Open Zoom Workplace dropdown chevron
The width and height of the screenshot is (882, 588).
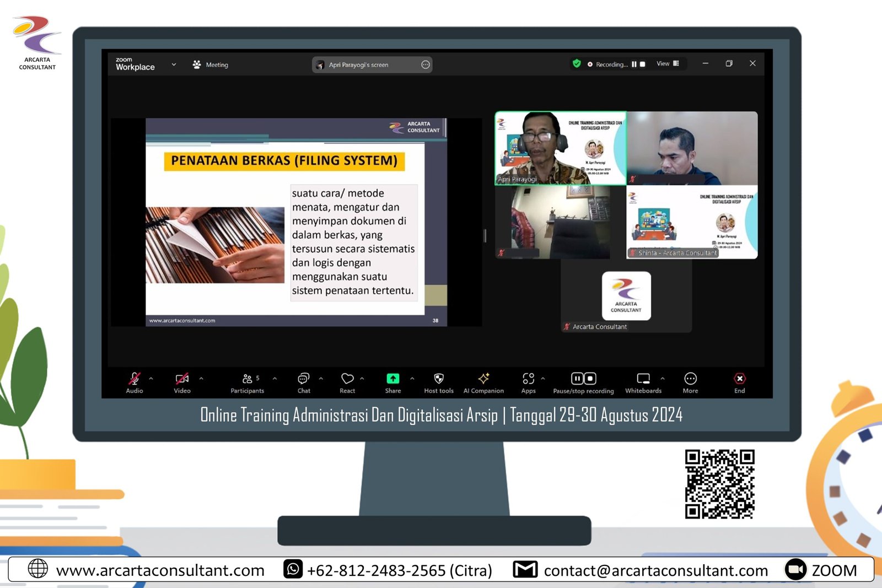click(174, 64)
